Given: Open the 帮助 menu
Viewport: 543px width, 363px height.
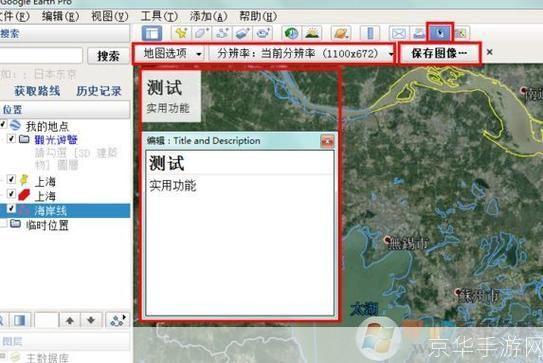Looking at the screenshot, I should [258, 16].
